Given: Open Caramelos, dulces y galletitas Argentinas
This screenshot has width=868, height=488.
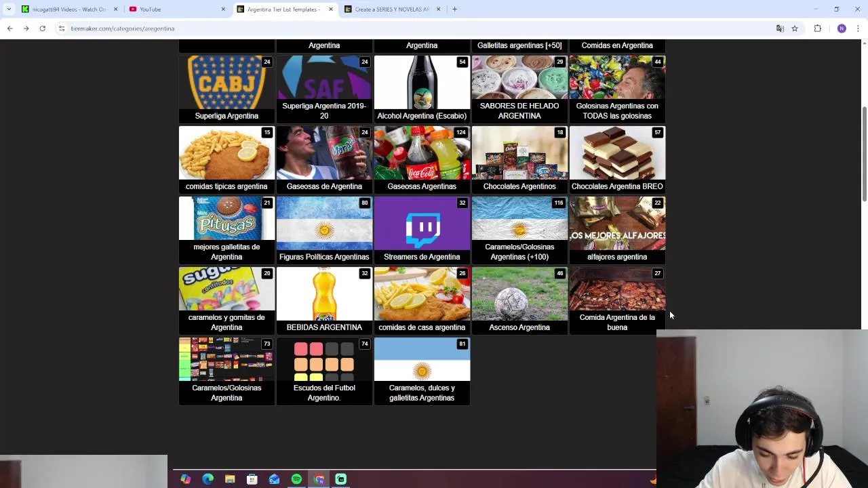Looking at the screenshot, I should (422, 371).
